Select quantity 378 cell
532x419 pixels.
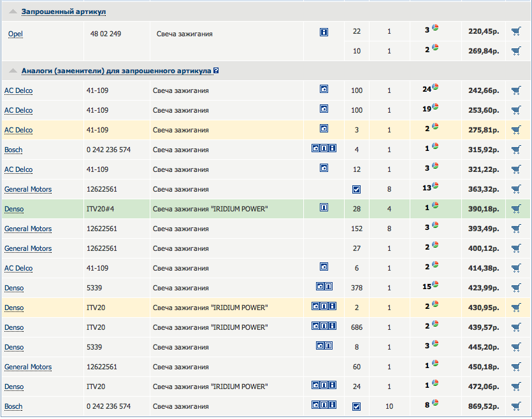(357, 288)
